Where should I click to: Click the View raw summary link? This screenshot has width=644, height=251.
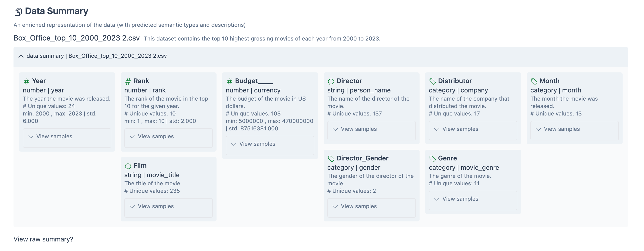(x=43, y=239)
